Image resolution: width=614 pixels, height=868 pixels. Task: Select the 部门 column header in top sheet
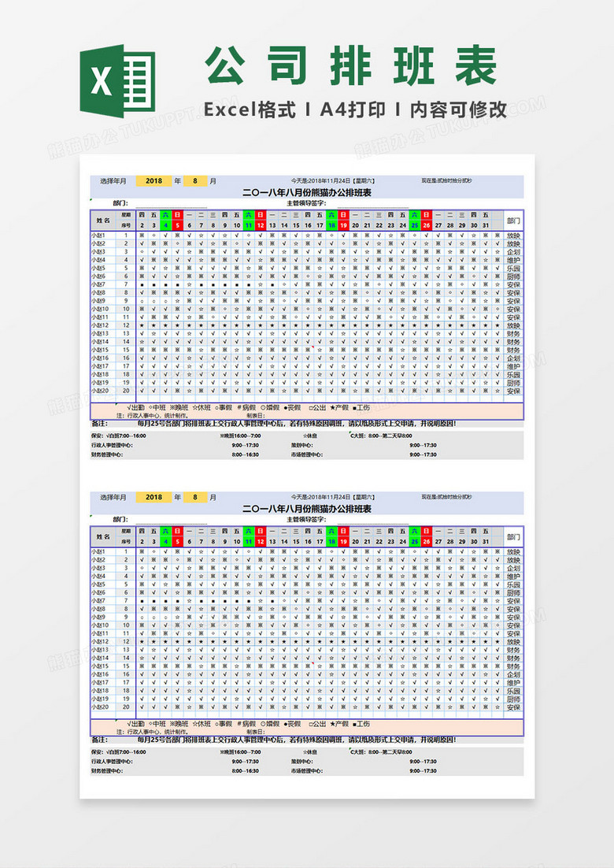512,221
